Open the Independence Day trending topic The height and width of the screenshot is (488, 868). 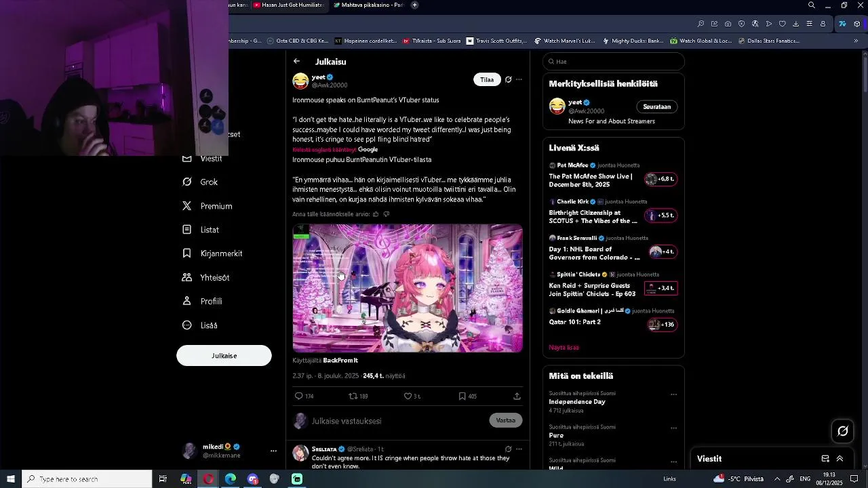(577, 402)
